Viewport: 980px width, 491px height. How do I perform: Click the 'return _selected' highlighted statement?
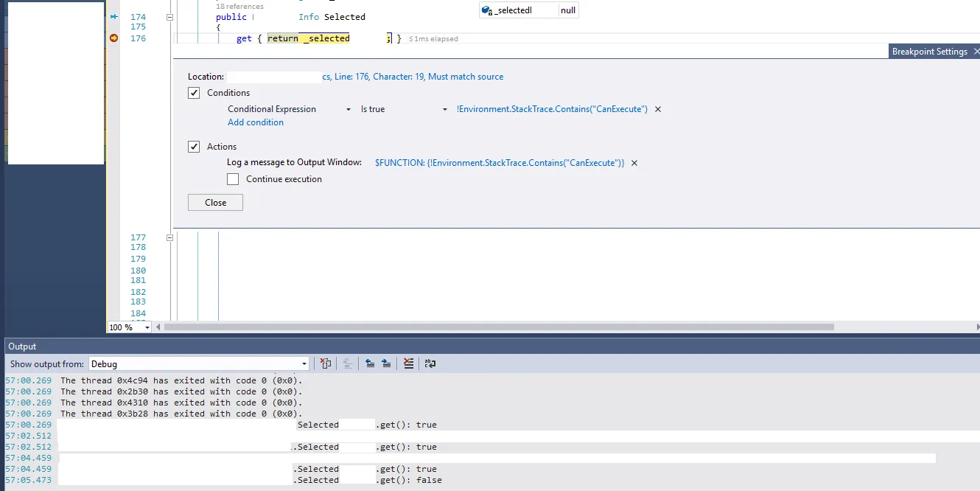click(x=309, y=38)
